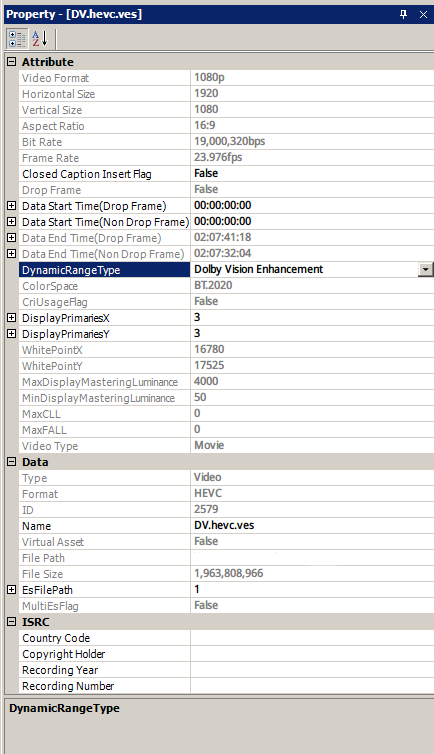Collapse the Attribute category
The height and width of the screenshot is (754, 434).
[x=12, y=62]
